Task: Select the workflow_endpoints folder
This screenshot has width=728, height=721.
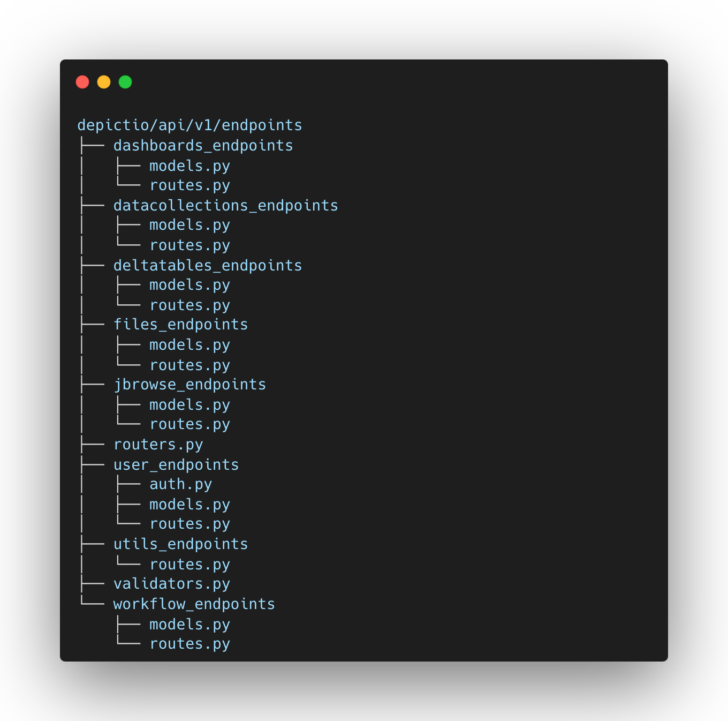Action: pyautogui.click(x=194, y=604)
